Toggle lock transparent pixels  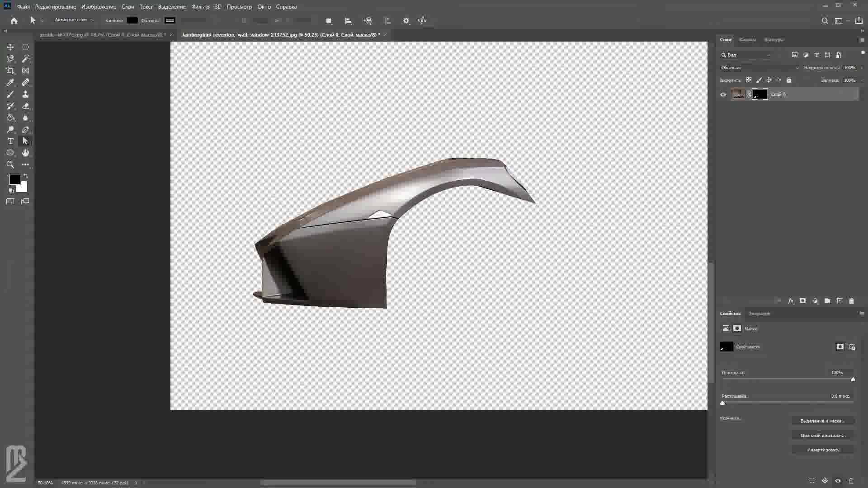[x=749, y=80]
